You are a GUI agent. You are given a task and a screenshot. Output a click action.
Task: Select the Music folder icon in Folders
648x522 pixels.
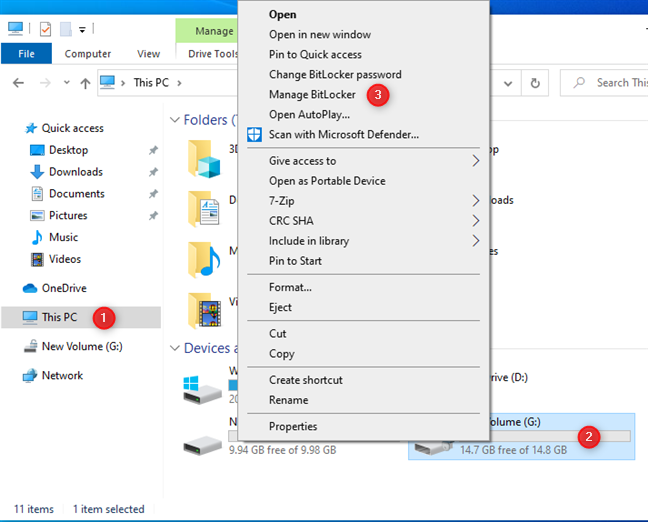pos(204,260)
